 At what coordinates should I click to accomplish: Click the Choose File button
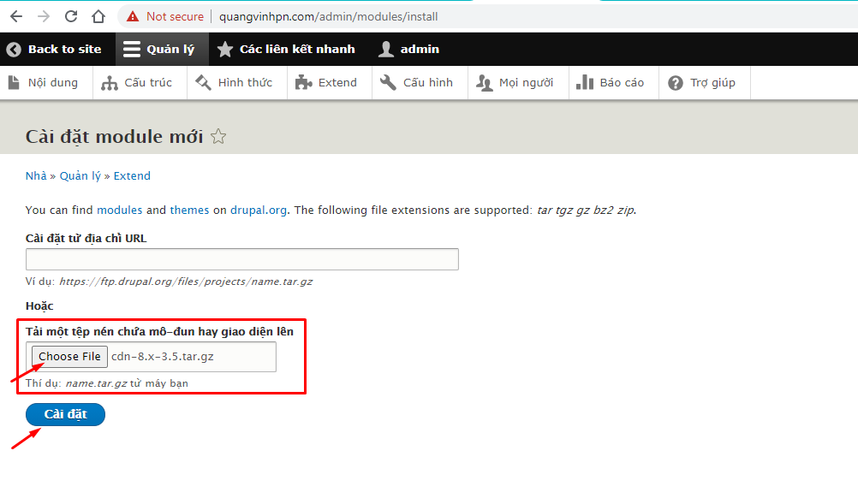click(x=69, y=357)
